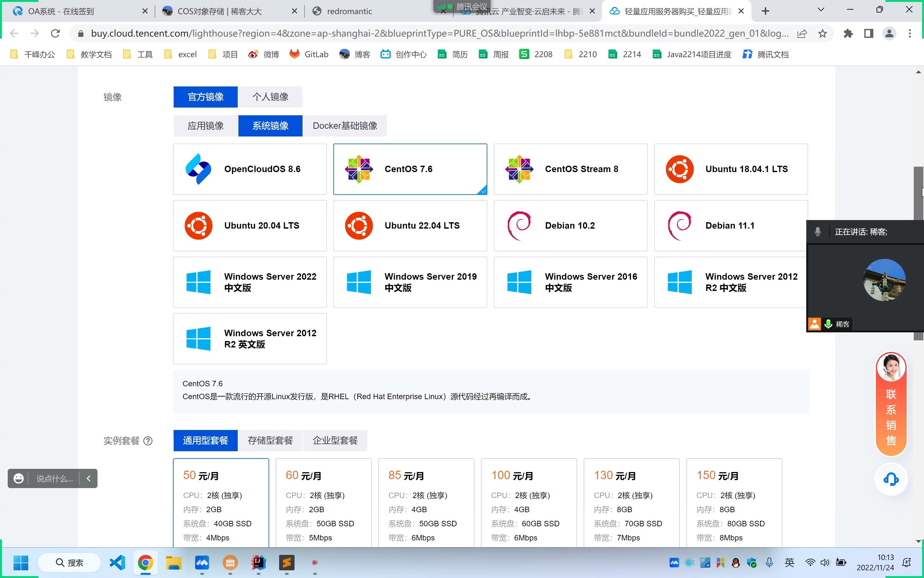This screenshot has height=578, width=924.
Task: Open the 系统镜像 tab
Action: point(270,126)
